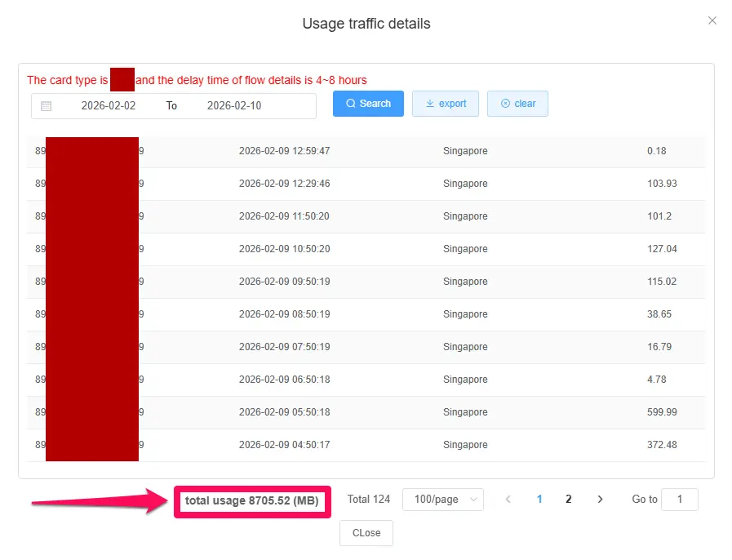Click the calendar icon in date range
Screen dimensions: 732x560
(47, 106)
